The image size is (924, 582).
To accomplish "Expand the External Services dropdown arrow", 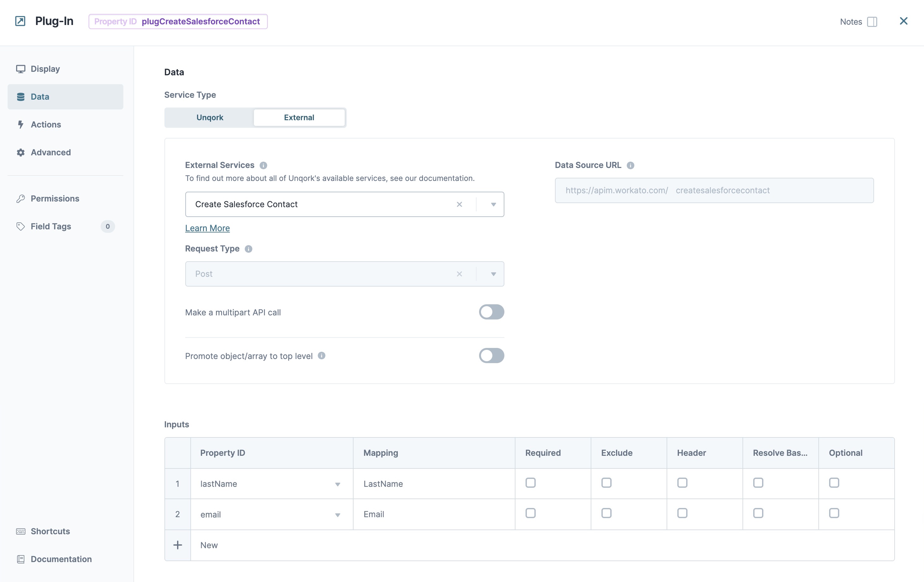I will [x=494, y=205].
